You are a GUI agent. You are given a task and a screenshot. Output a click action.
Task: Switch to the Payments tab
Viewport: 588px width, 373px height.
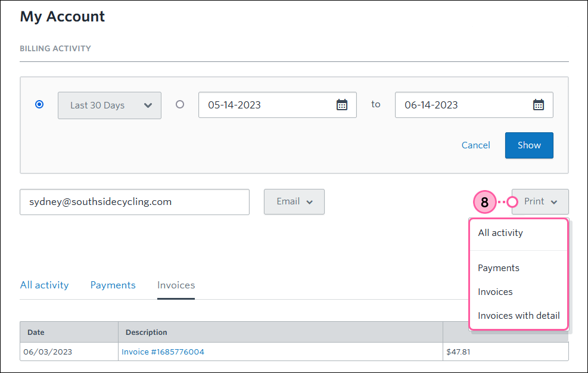113,285
